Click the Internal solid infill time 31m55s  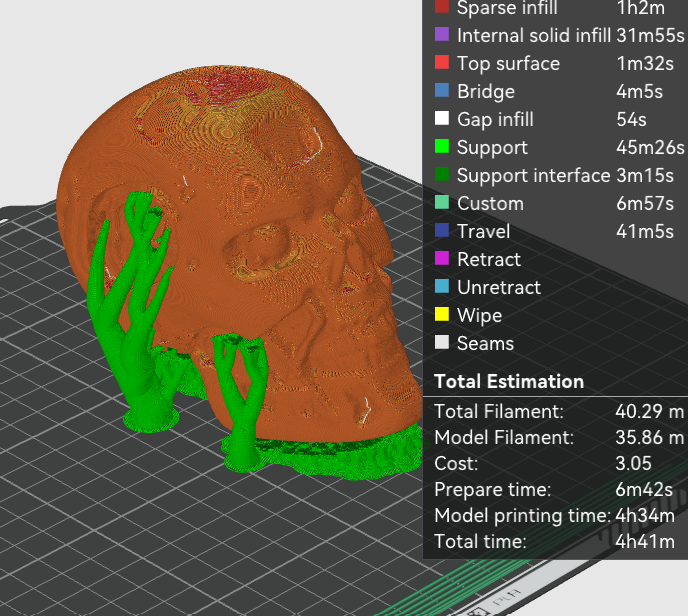pos(650,36)
